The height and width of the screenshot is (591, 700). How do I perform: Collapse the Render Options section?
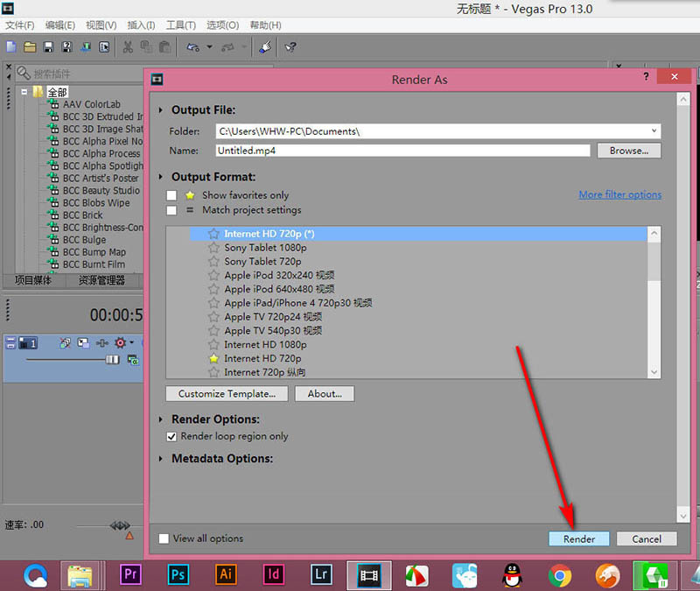click(x=161, y=419)
